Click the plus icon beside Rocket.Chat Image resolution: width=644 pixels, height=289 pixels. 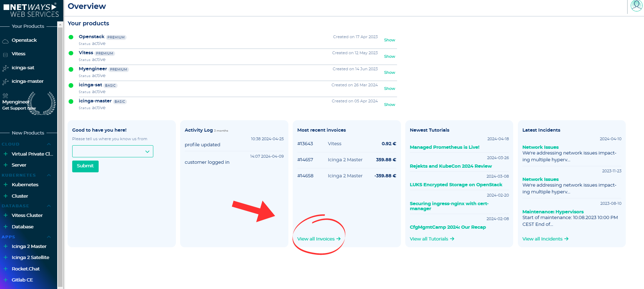(6, 269)
